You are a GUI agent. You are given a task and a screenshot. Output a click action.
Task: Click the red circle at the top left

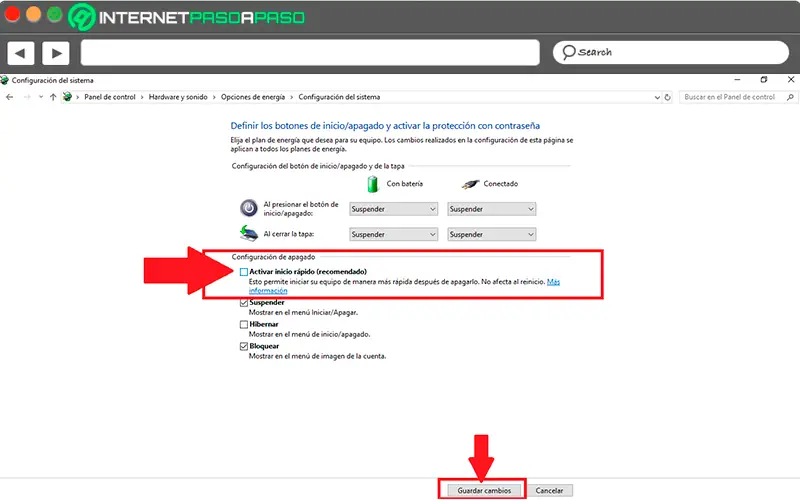click(12, 15)
